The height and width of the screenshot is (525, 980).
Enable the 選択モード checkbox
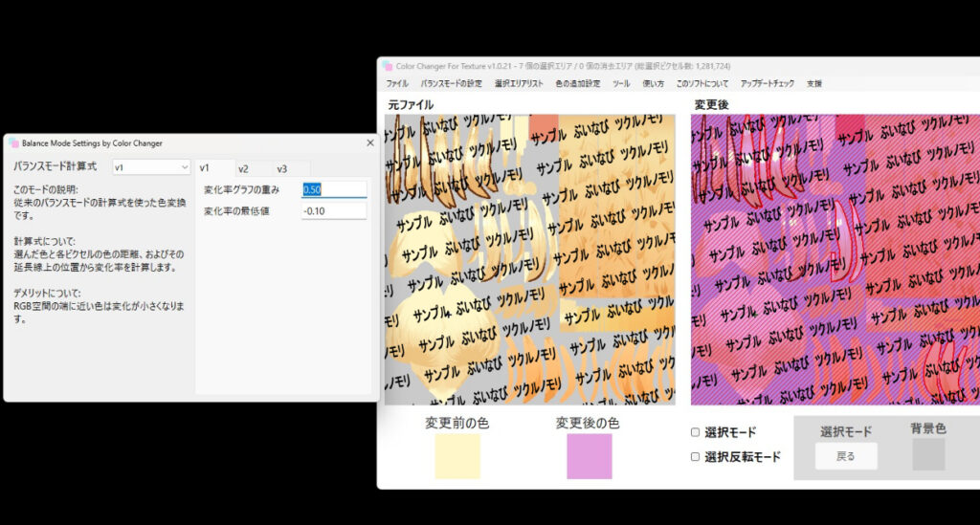click(696, 432)
